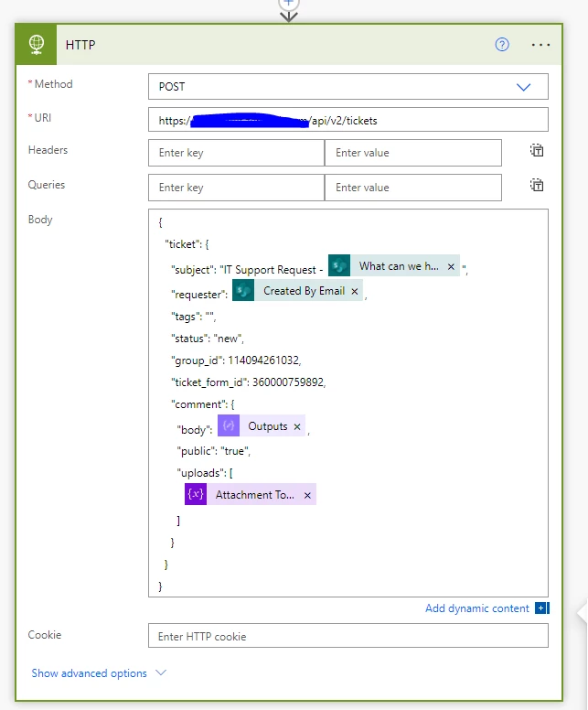
Task: Click the SharePoint icon on 'What can we h...' token
Action: (339, 266)
